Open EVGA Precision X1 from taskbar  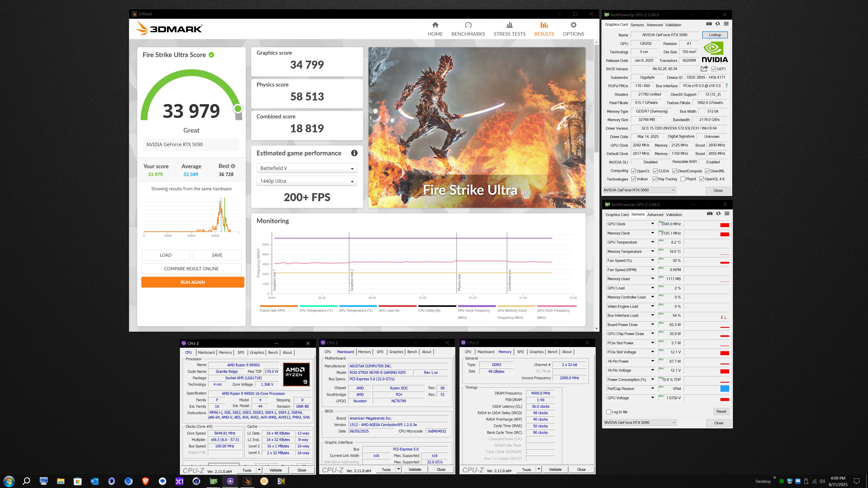tap(180, 481)
